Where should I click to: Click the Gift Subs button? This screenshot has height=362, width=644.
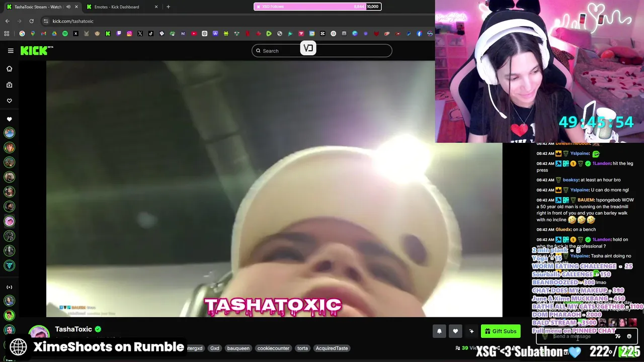pos(501,331)
